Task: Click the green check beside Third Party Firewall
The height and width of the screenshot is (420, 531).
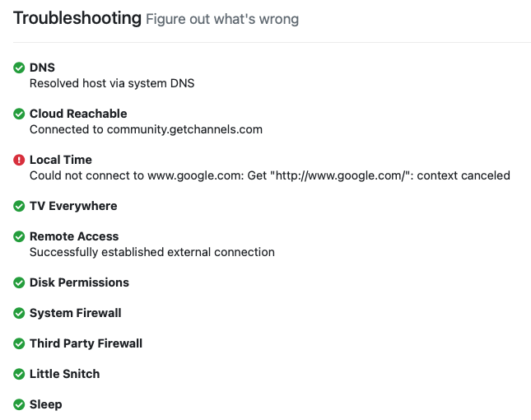Action: click(x=19, y=343)
